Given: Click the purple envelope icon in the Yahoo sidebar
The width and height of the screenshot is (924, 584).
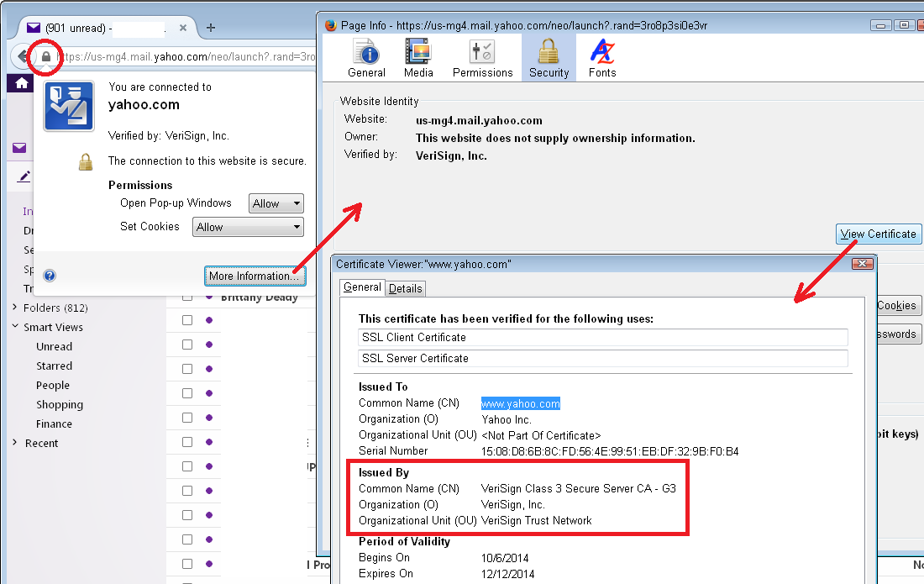Looking at the screenshot, I should 19,147.
